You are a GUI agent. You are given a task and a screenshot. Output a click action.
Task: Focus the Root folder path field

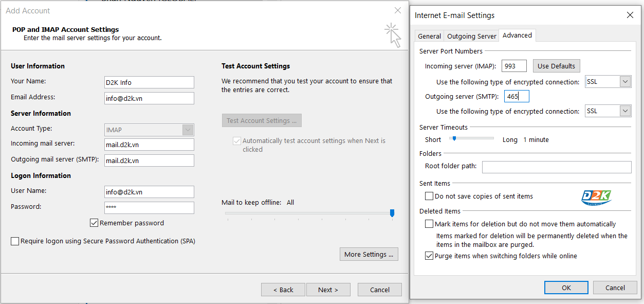coord(557,167)
